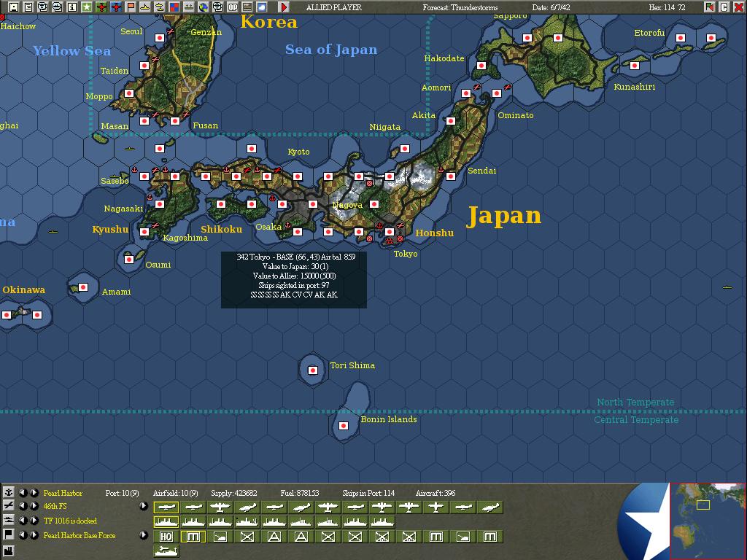The image size is (747, 560).
Task: Click the 'Date: 6/7/42' text
Action: (551, 7)
